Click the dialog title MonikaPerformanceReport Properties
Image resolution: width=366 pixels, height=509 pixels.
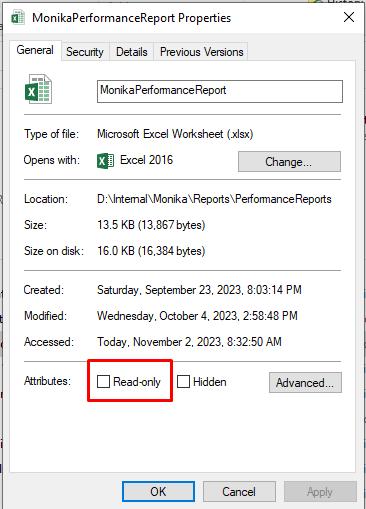(132, 18)
